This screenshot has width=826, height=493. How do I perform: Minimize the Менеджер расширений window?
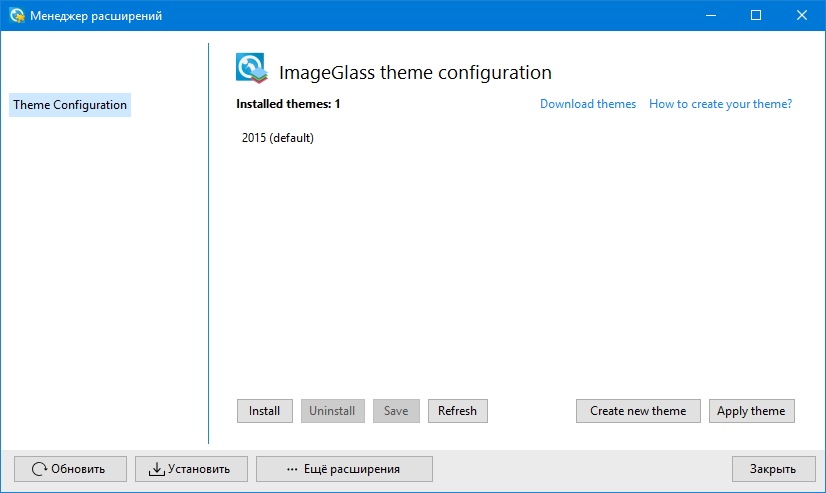[711, 15]
